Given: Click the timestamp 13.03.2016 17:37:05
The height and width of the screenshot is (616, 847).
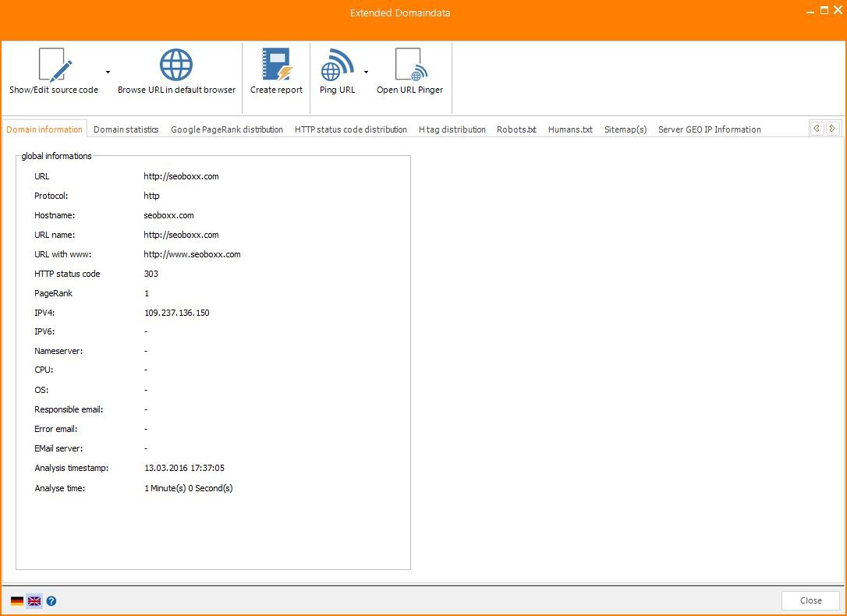Looking at the screenshot, I should click(x=184, y=468).
